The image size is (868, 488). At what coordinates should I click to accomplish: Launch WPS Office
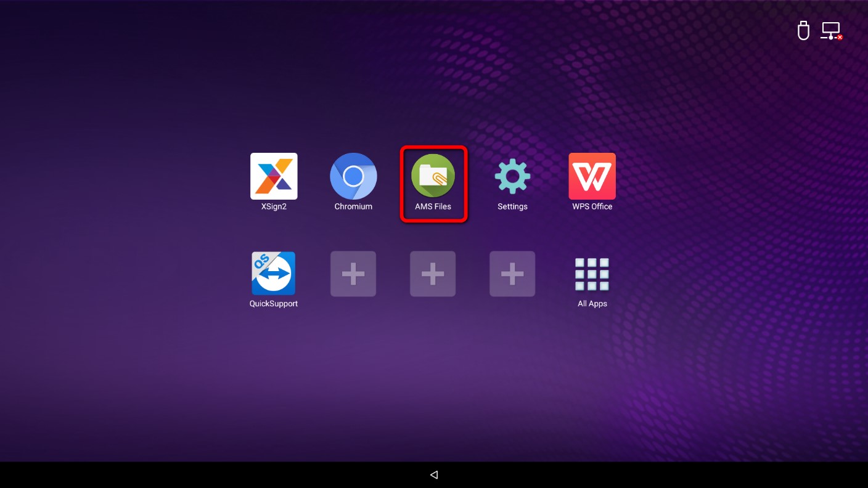click(x=592, y=176)
